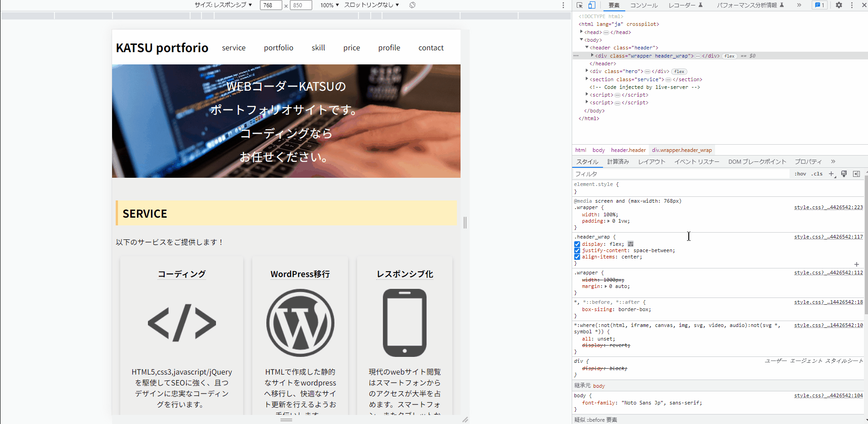Expand the head element in DOM tree
Screen dimensions: 868x424
coord(581,32)
